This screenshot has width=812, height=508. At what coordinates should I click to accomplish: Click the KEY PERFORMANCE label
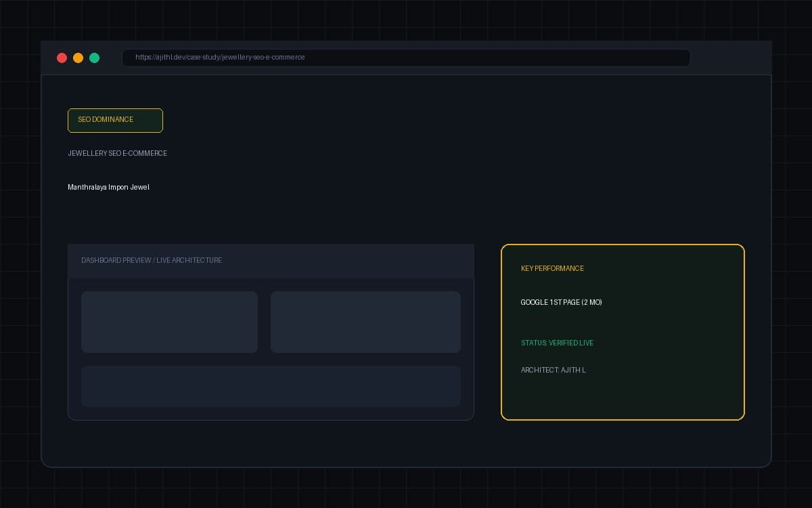pos(552,268)
